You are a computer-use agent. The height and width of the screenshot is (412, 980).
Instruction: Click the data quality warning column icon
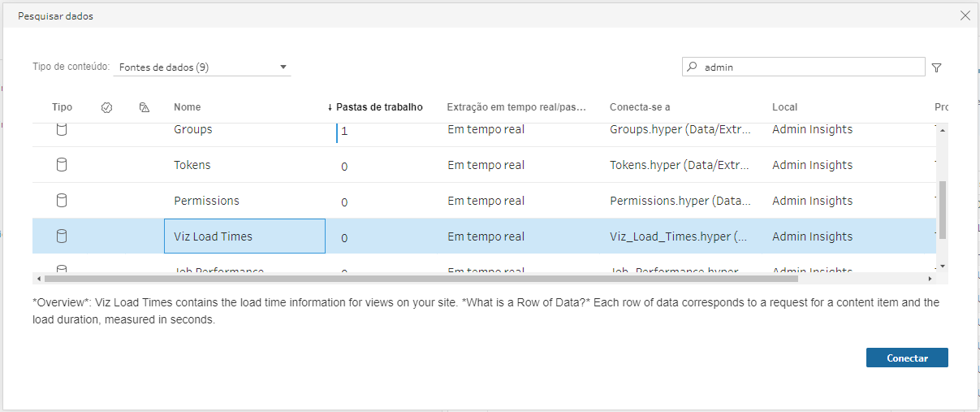tap(145, 107)
